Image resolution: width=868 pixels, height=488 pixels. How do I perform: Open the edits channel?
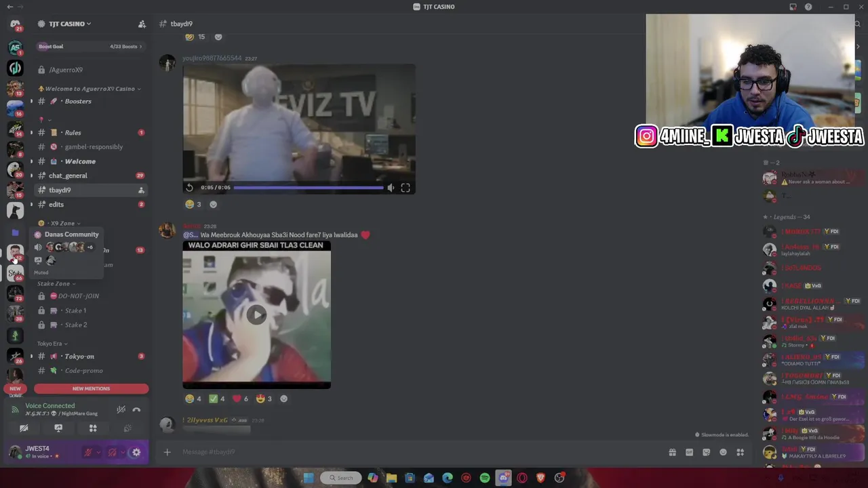click(91, 204)
